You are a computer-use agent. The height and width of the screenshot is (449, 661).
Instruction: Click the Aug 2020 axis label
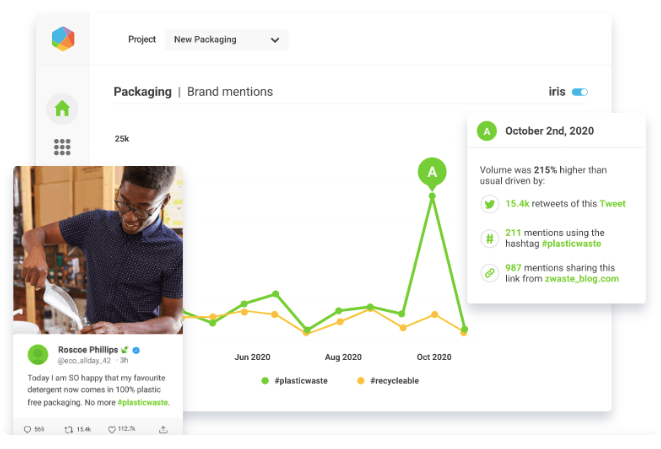coord(343,357)
